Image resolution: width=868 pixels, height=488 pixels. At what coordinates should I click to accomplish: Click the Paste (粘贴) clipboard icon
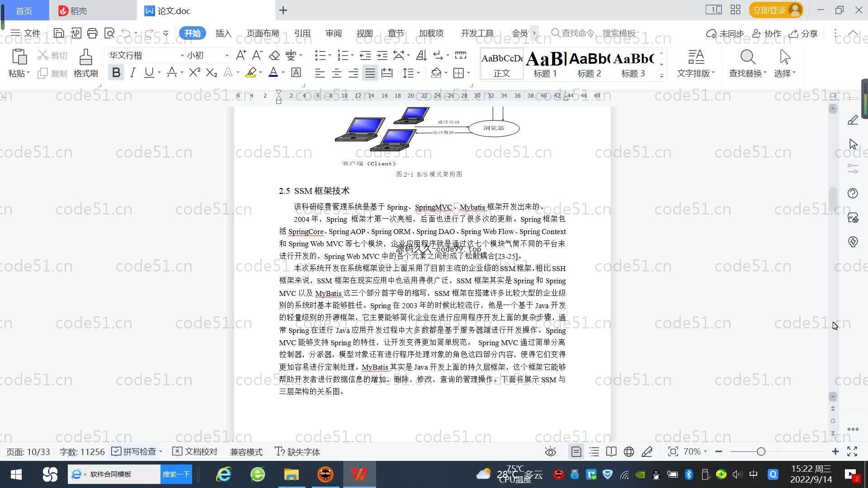click(x=19, y=57)
